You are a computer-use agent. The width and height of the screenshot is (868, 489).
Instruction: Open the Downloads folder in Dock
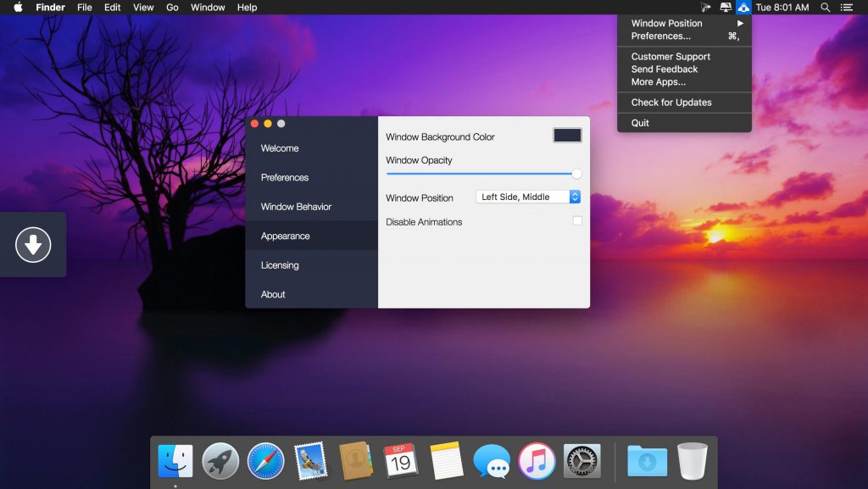(647, 461)
